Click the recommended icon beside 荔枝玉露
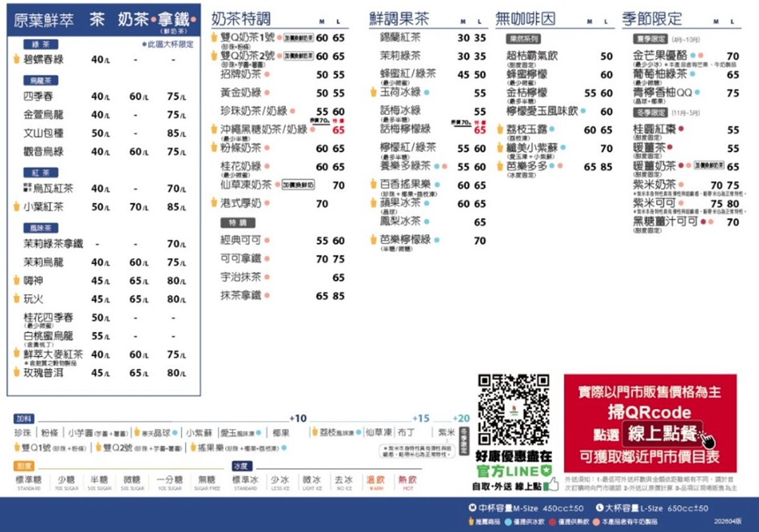The height and width of the screenshot is (532, 759). pyautogui.click(x=500, y=129)
